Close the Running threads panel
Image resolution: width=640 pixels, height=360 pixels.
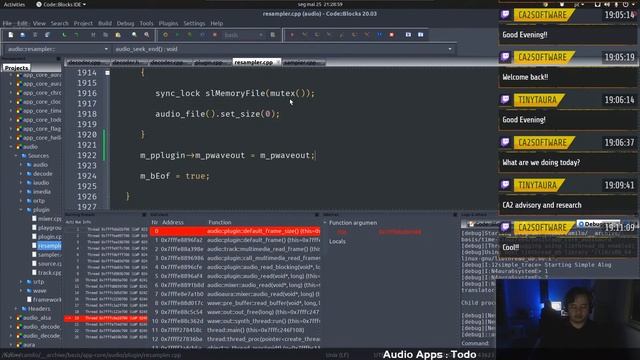coord(144,214)
